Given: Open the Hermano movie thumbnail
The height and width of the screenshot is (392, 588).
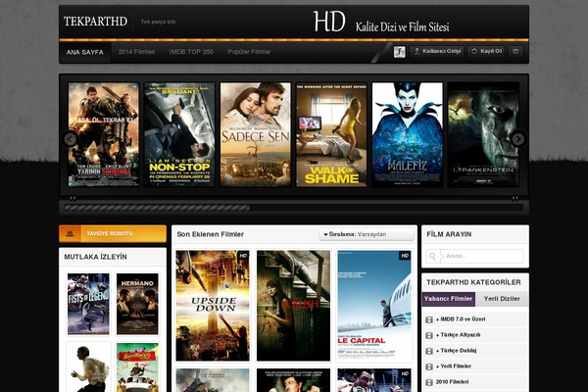Looking at the screenshot, I should coord(137,304).
